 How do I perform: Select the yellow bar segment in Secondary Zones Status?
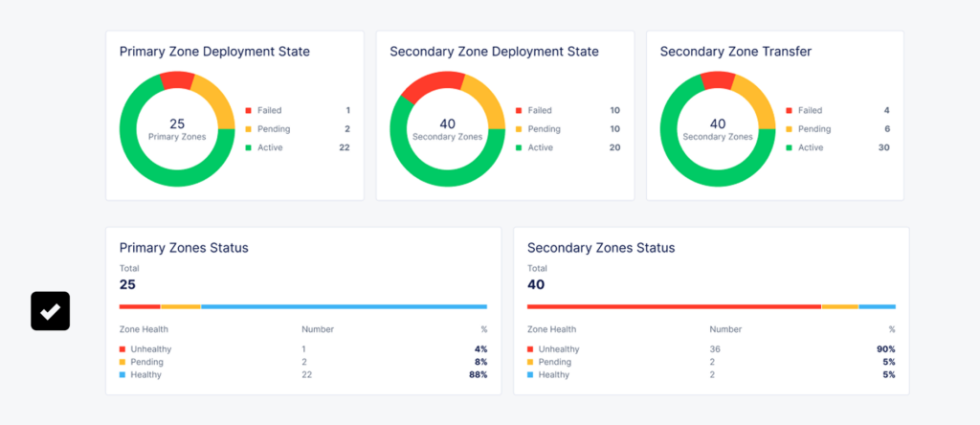[840, 307]
